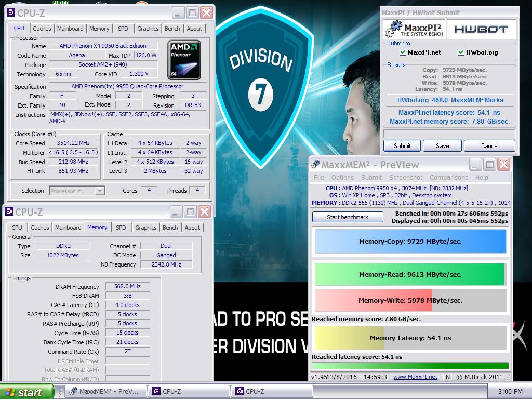532x399 pixels.
Task: Click the taskbar clock showing 3:00 PM
Action: pos(510,392)
